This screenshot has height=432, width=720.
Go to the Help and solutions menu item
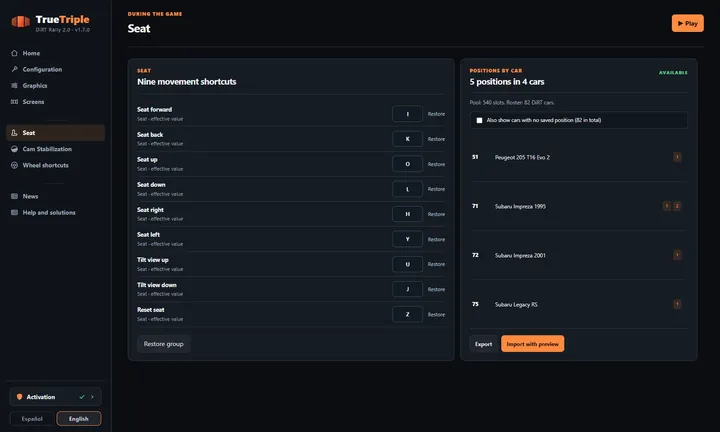click(x=55, y=213)
